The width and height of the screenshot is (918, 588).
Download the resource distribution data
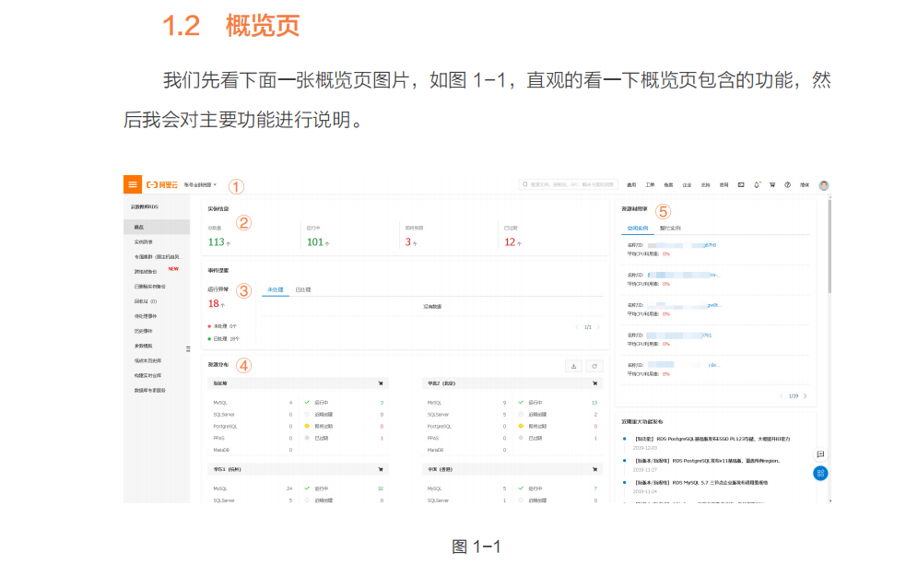[x=573, y=366]
